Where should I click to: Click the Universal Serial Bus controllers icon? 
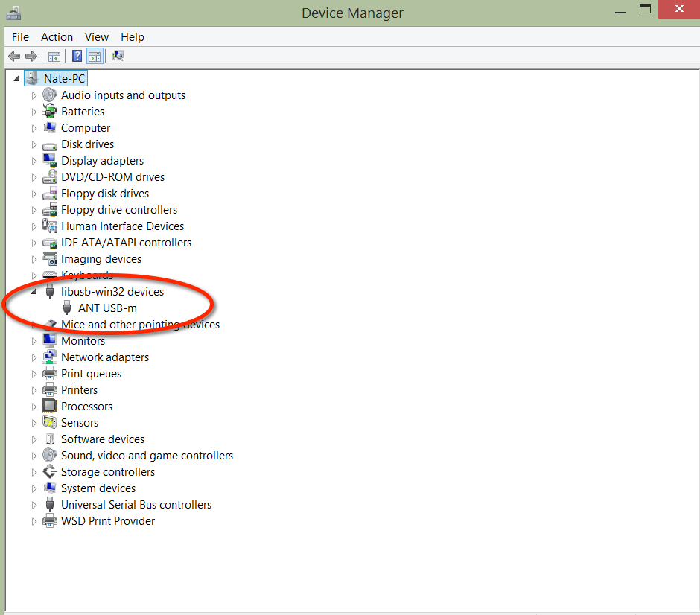pos(50,504)
